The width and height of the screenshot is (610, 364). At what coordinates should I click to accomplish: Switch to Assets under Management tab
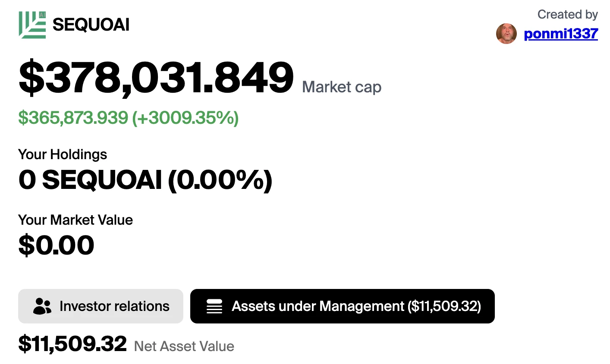tap(342, 306)
